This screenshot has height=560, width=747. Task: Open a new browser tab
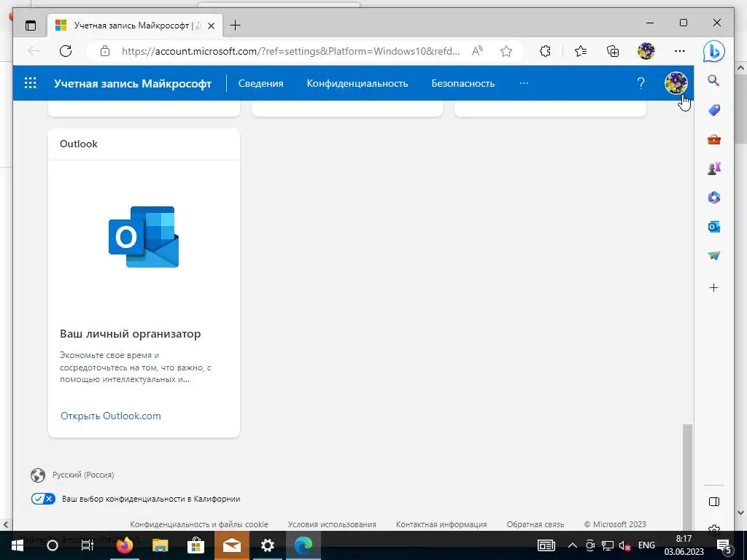tap(236, 26)
